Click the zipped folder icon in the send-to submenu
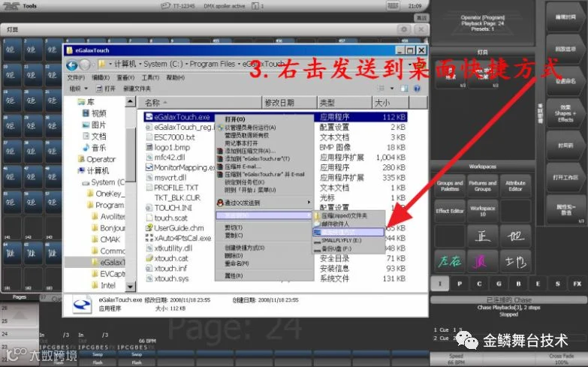Viewport: 588px width, 367px height. tap(317, 215)
